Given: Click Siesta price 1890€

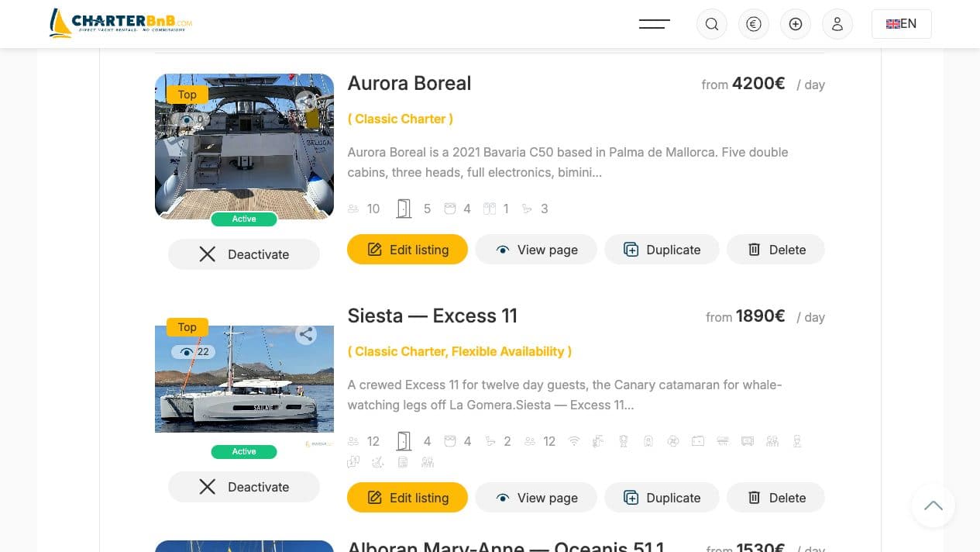Looking at the screenshot, I should click(x=761, y=316).
